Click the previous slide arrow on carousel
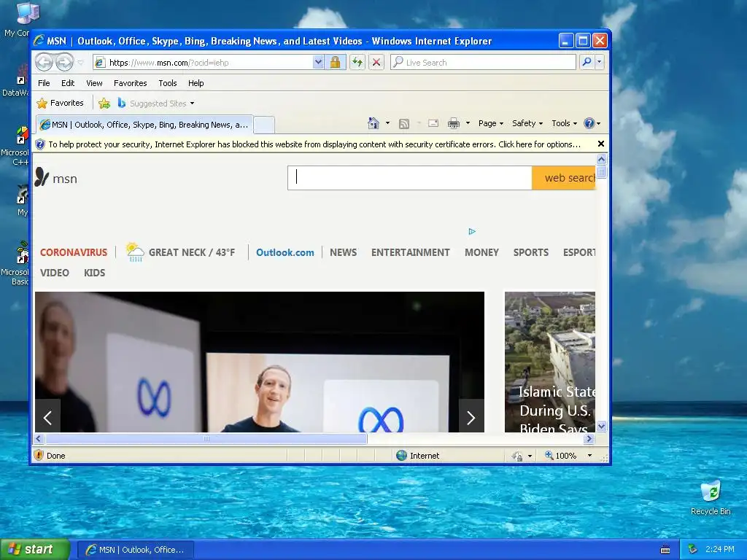The height and width of the screenshot is (560, 747). (47, 418)
